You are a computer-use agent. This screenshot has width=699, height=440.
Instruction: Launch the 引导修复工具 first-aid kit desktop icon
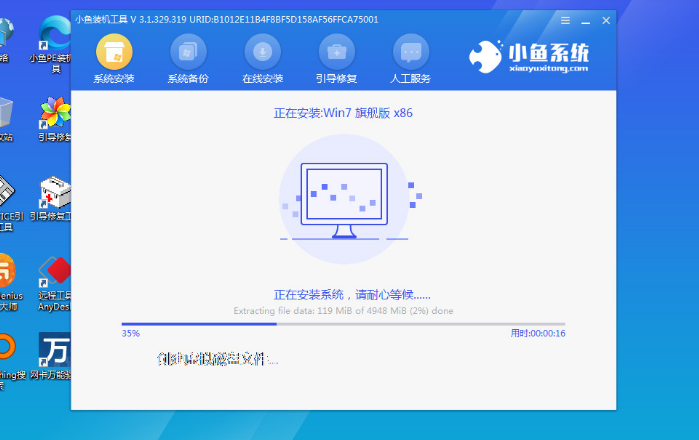(53, 196)
